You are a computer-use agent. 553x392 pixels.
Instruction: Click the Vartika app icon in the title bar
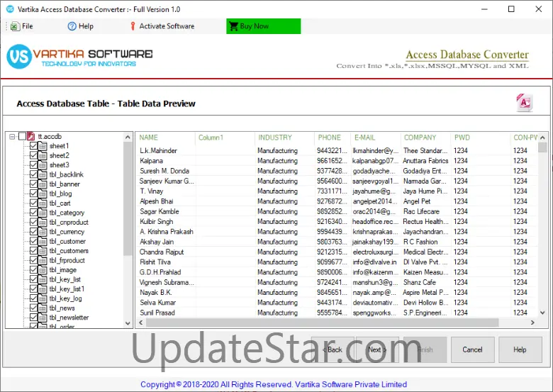point(10,9)
